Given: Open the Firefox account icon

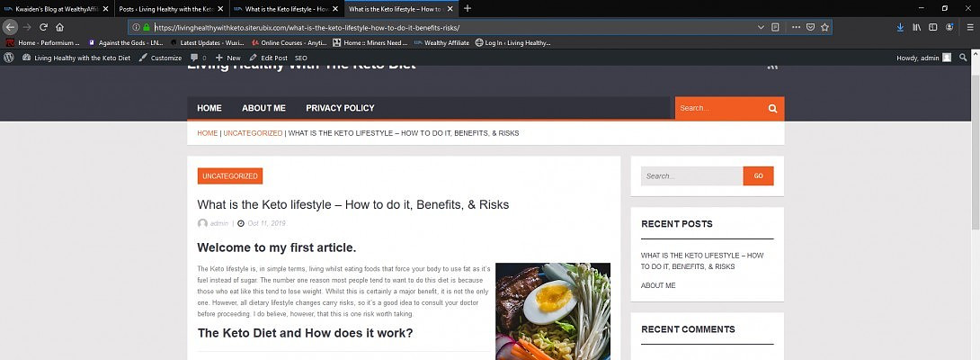Looking at the screenshot, I should [949, 28].
